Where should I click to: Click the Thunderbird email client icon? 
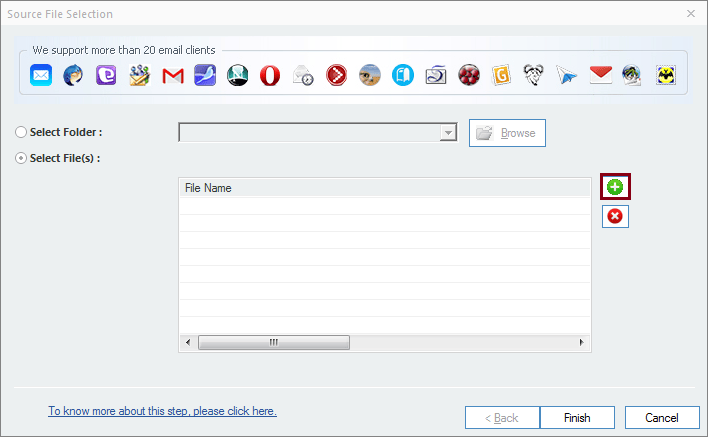coord(73,75)
